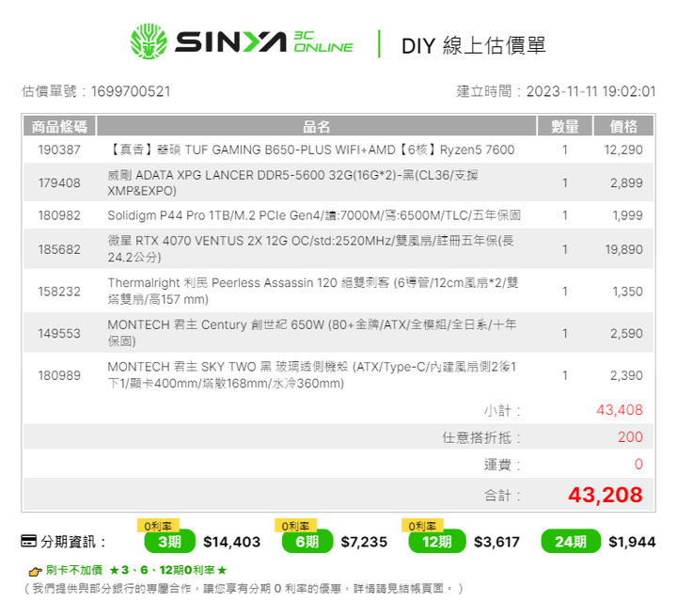Click the 0利率 tag above 6期

(x=296, y=526)
